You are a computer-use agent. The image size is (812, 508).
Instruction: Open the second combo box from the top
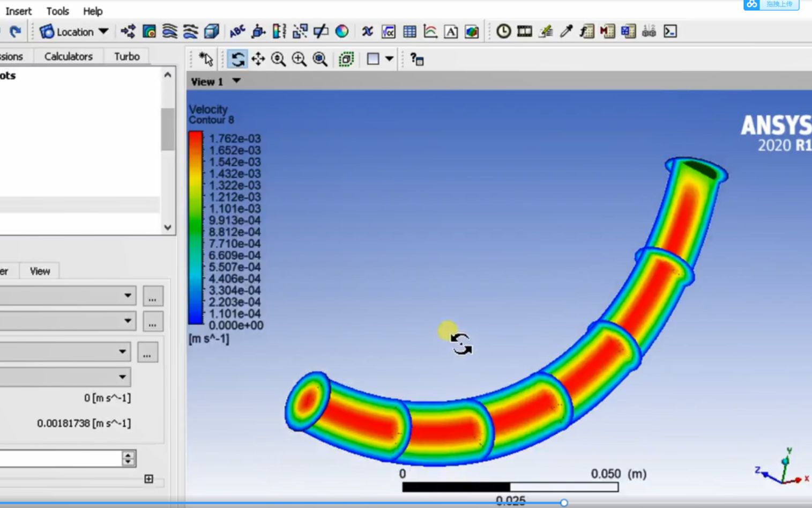pos(68,321)
